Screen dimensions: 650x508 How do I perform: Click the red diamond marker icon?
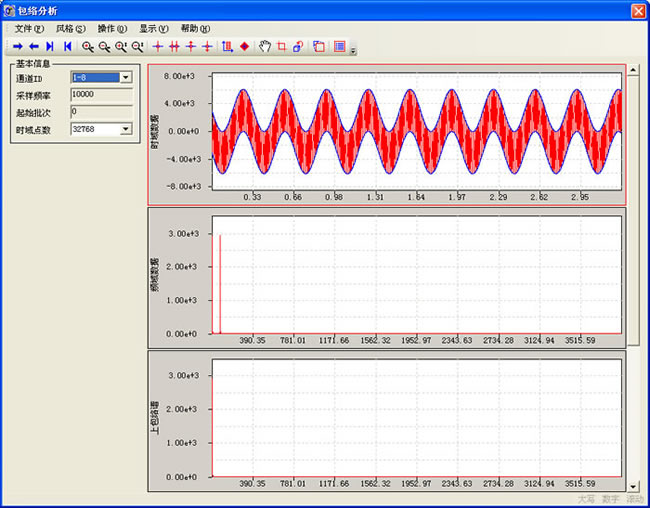(244, 46)
